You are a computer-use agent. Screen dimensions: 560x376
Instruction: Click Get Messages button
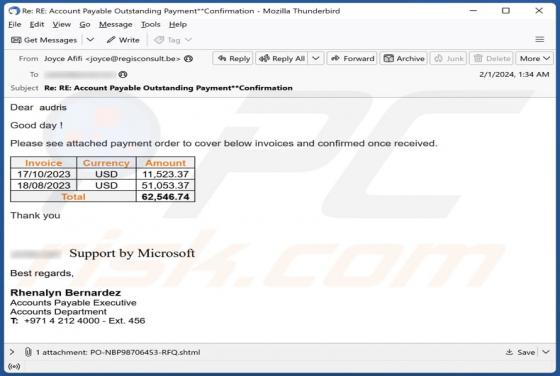coord(44,40)
